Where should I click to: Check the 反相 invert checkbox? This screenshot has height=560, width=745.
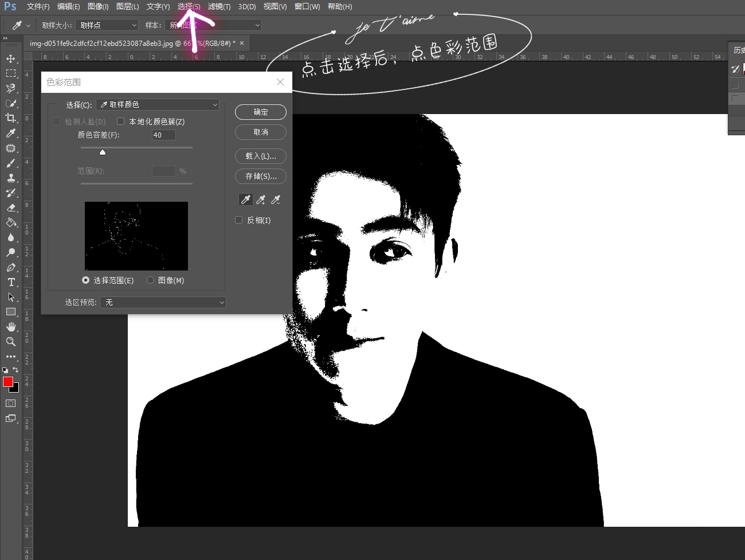239,220
